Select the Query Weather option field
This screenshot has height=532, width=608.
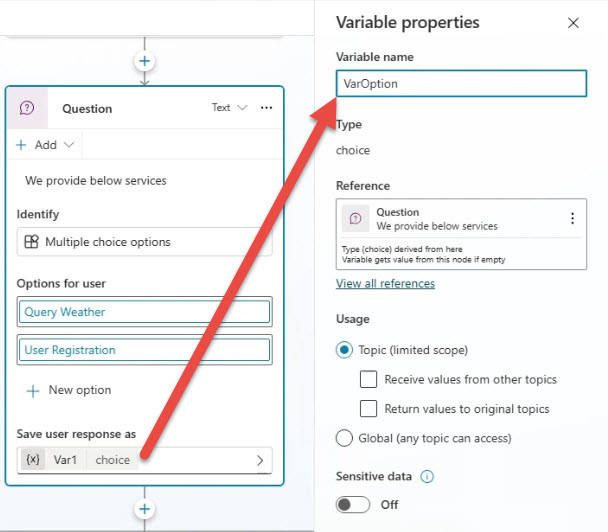tap(145, 312)
